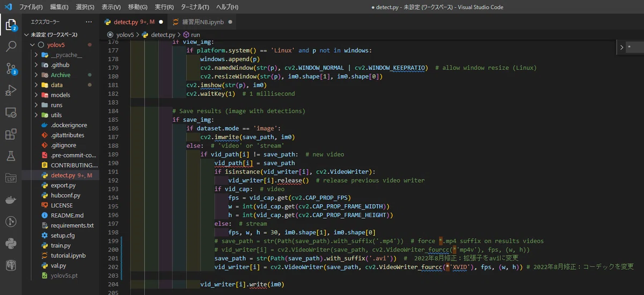The image size is (644, 295).
Task: Open .gitignore in the file tree
Action: tap(63, 145)
